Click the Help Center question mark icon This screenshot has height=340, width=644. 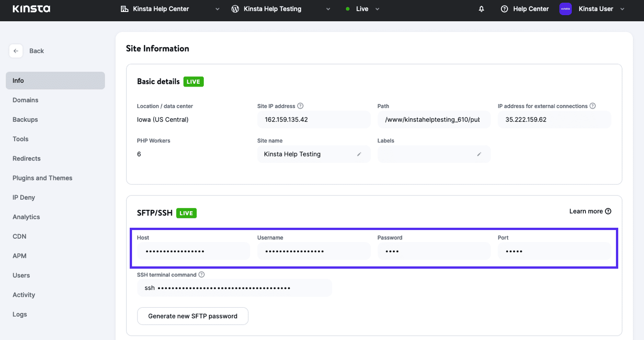pyautogui.click(x=504, y=8)
